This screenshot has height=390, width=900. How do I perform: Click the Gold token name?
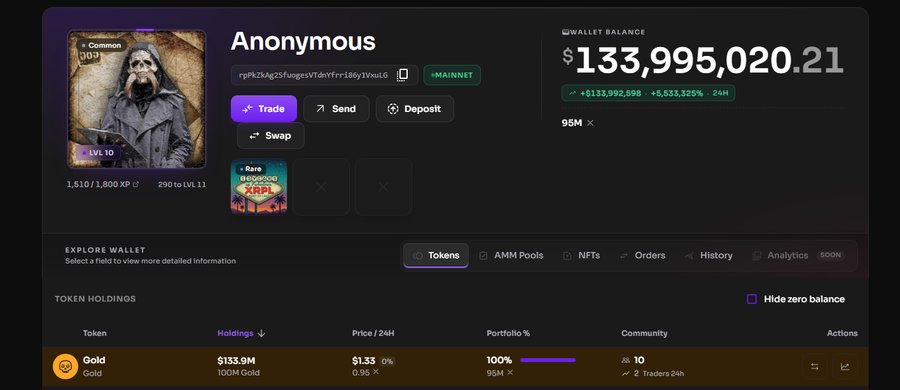coord(94,360)
